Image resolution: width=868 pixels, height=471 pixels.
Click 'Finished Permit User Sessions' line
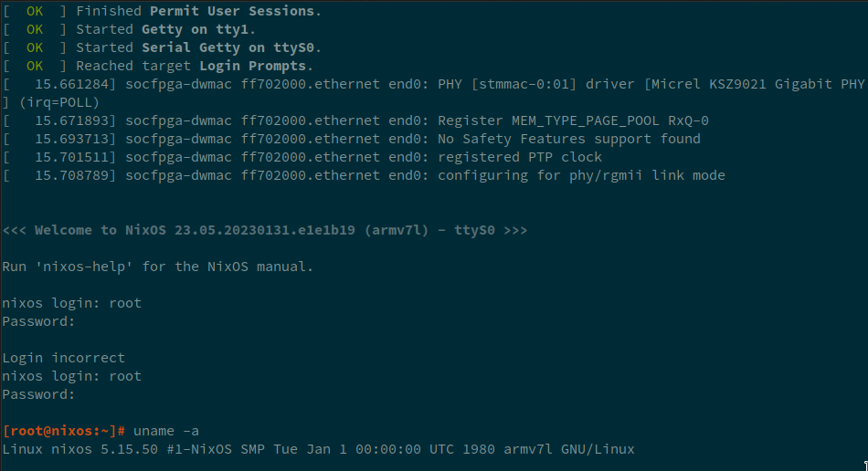click(196, 11)
